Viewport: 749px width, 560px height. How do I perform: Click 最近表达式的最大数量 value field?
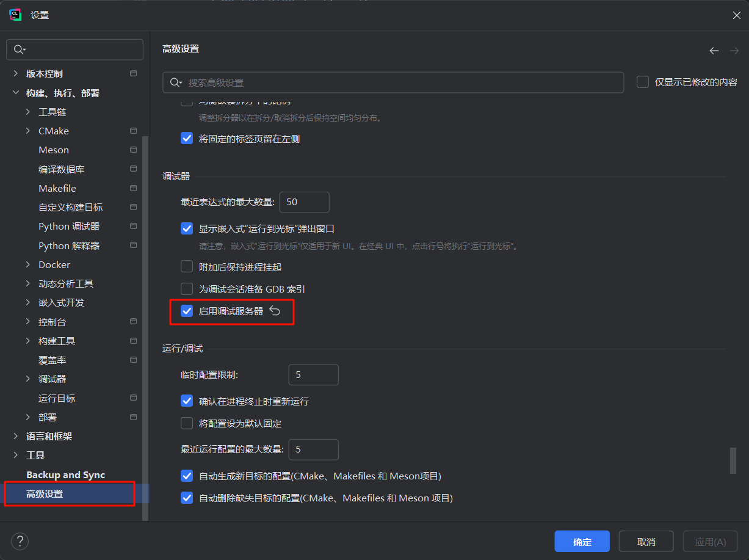[304, 202]
